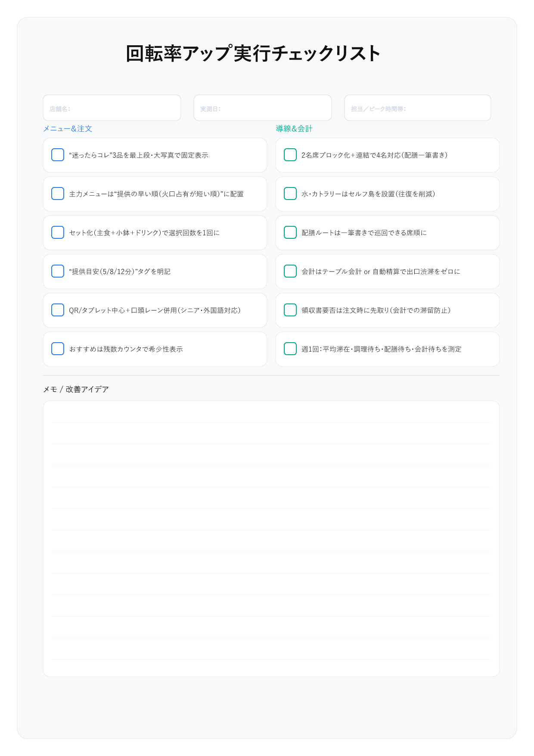Click the 回転率アップ実行チェックリスト title
Screen dimensions: 534x756
[x=253, y=54]
